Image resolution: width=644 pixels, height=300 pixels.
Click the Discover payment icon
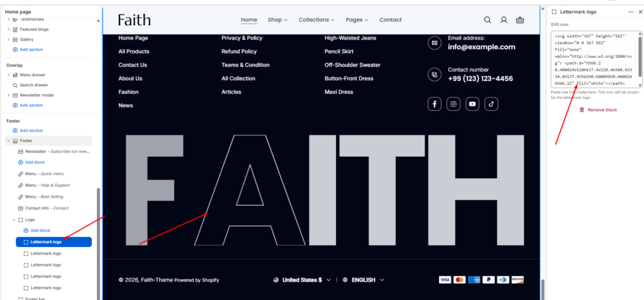click(518, 280)
